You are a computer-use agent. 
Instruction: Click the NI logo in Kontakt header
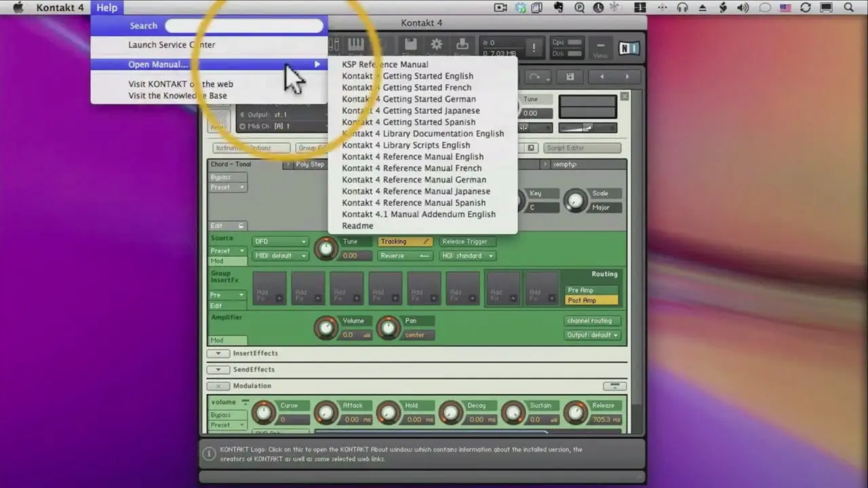pyautogui.click(x=629, y=48)
